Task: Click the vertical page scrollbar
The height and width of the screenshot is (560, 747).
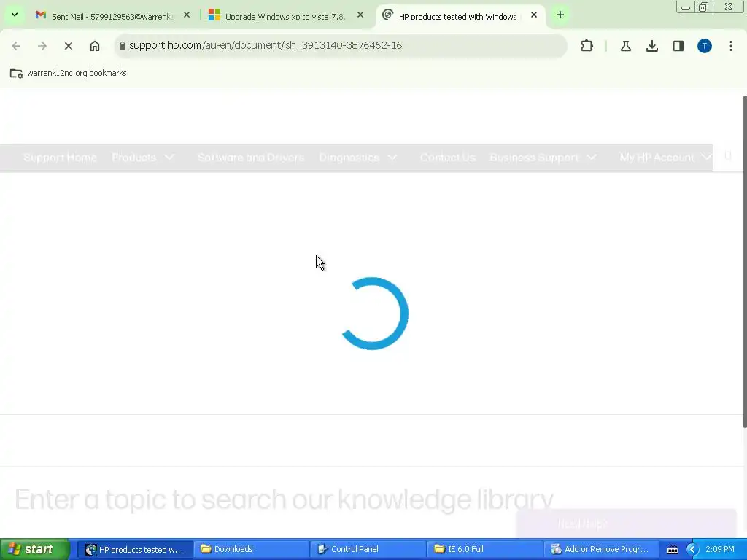Action: point(745,261)
